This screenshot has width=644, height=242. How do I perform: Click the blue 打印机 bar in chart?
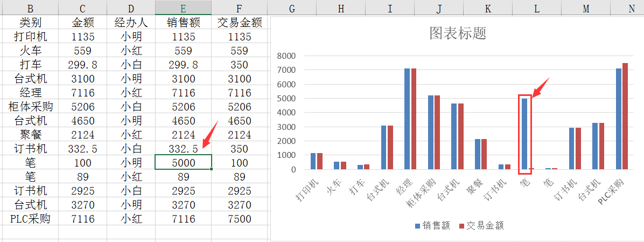[313, 161]
